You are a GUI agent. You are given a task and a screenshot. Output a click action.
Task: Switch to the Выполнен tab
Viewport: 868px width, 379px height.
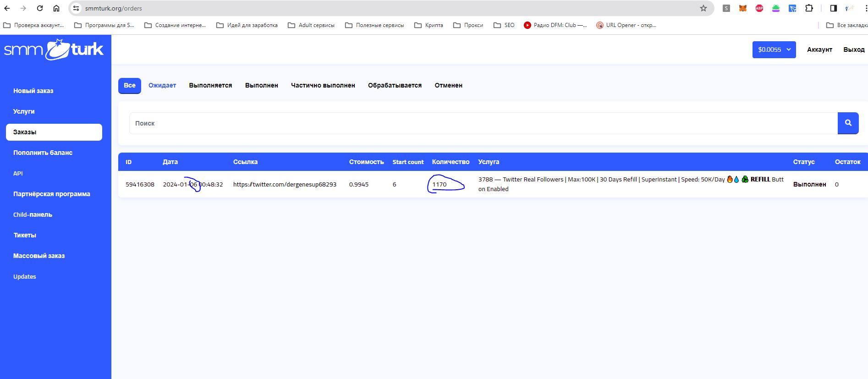[x=262, y=85]
